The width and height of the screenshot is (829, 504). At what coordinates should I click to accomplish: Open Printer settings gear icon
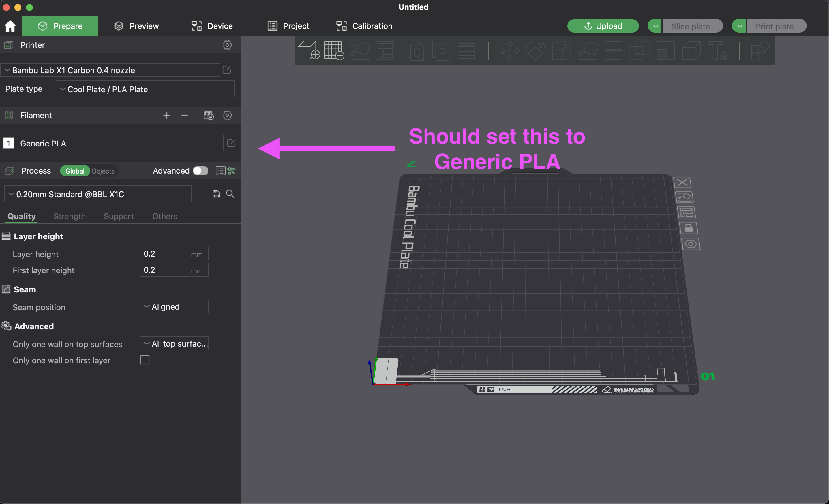(x=227, y=45)
